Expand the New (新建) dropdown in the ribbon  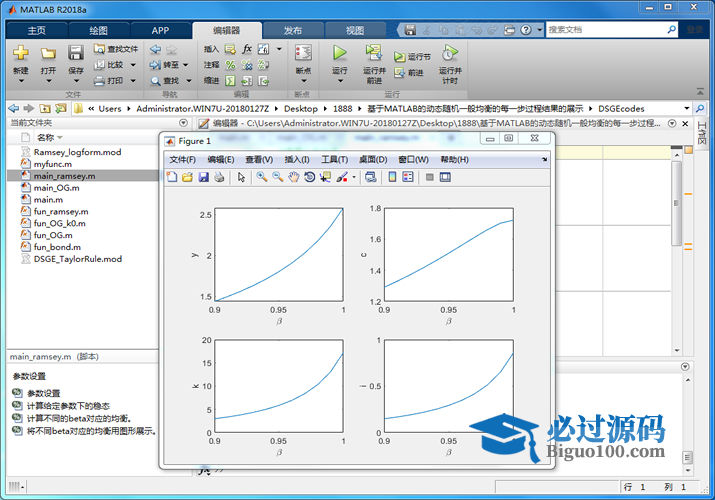pyautogui.click(x=21, y=72)
